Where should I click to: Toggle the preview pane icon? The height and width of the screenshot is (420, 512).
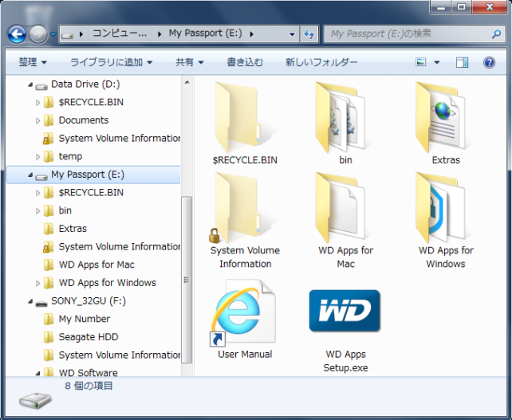[x=462, y=62]
